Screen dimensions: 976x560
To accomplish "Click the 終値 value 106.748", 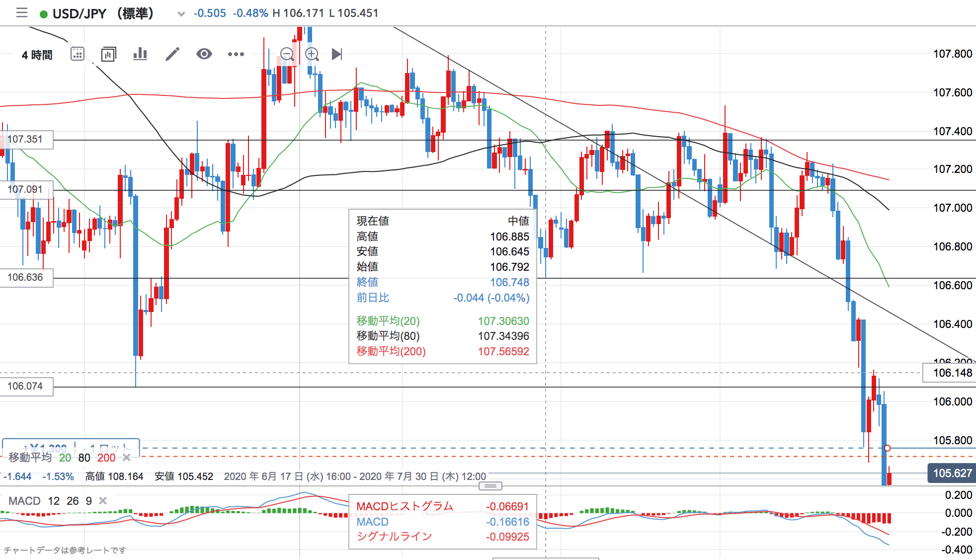I will pos(509,282).
